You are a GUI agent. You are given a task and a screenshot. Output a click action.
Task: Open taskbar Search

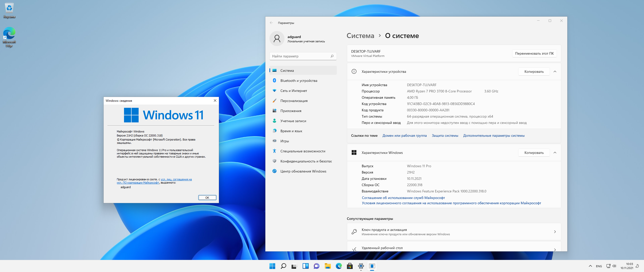283,266
